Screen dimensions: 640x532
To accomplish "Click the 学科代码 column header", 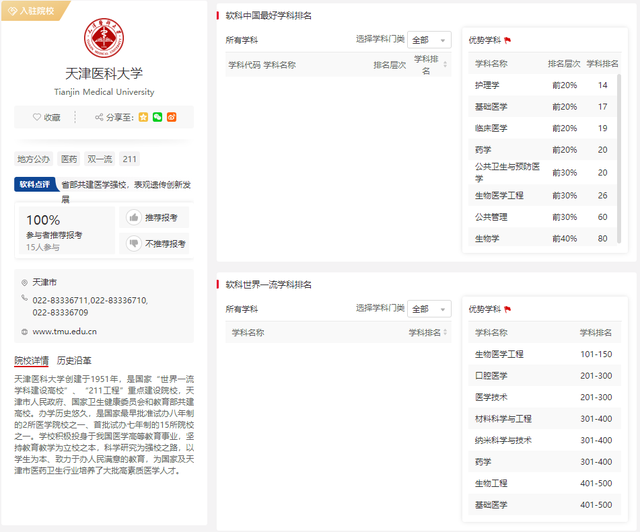I will (x=244, y=65).
